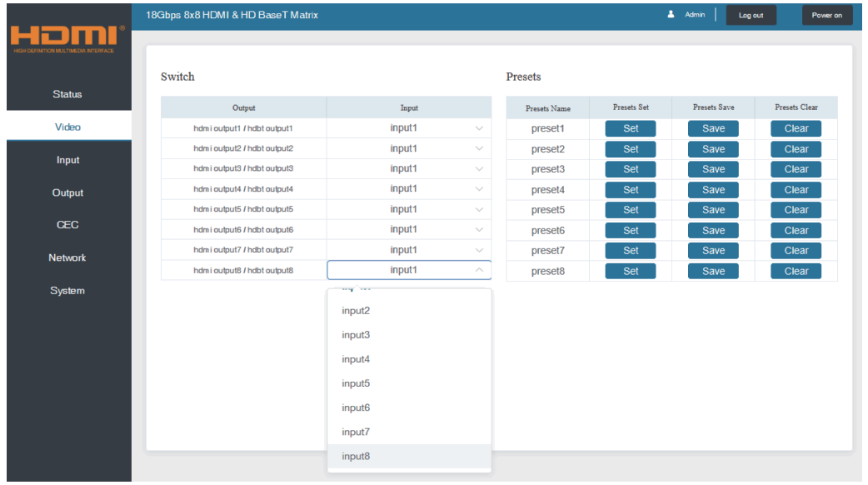Click the Power on button
The width and height of the screenshot is (868, 485).
[x=826, y=15]
